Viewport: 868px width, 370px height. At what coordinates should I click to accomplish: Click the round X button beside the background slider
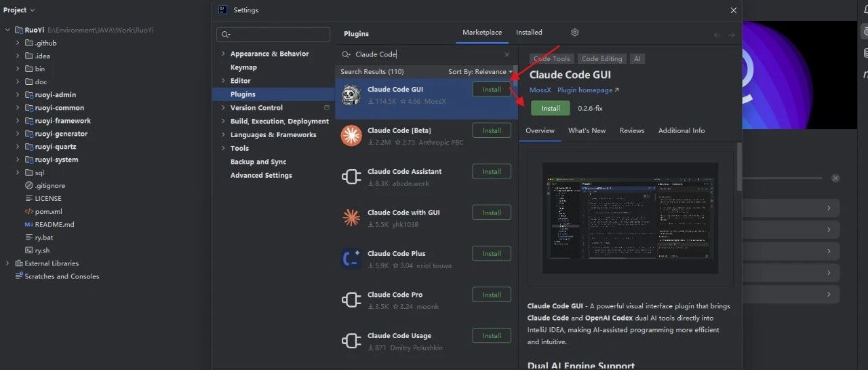pyautogui.click(x=835, y=178)
